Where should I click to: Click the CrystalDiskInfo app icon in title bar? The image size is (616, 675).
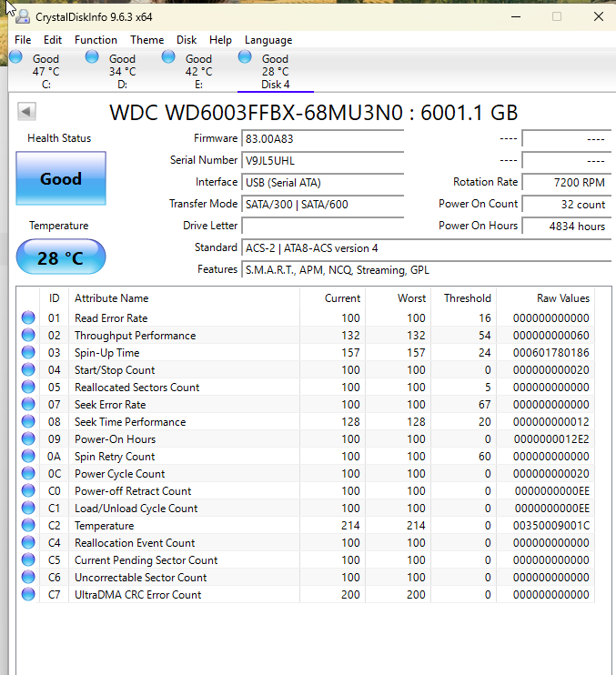pos(23,16)
